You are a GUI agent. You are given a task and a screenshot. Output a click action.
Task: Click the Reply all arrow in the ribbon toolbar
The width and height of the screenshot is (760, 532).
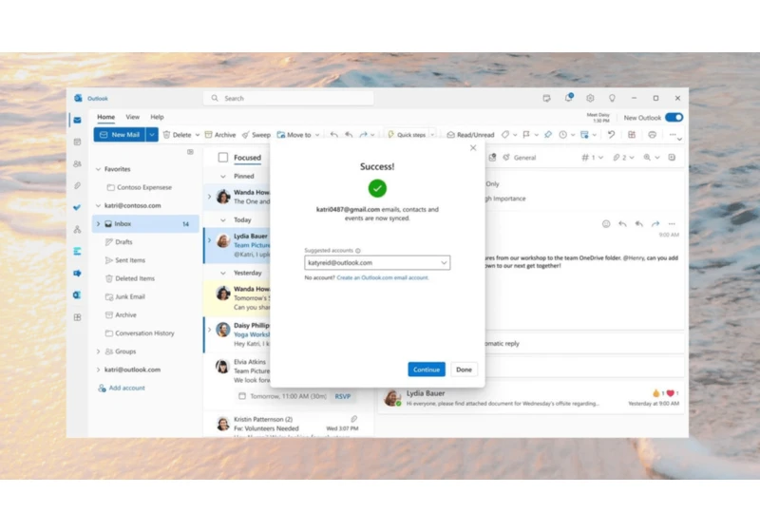point(349,135)
